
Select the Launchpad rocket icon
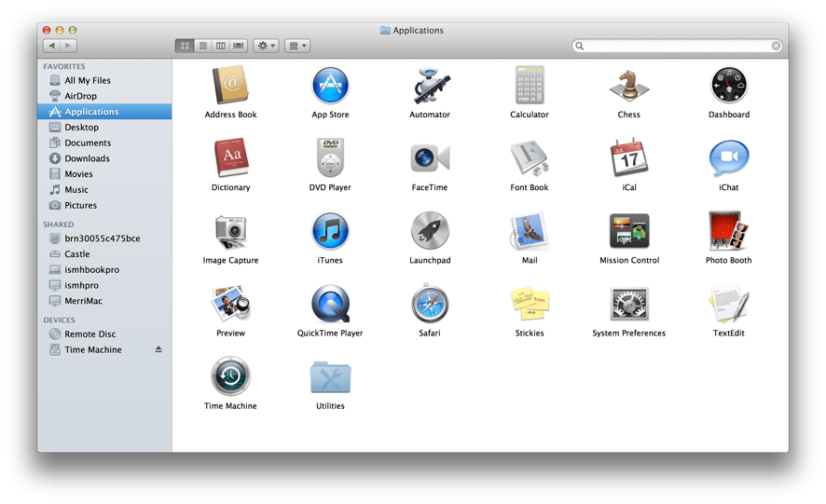pos(430,231)
